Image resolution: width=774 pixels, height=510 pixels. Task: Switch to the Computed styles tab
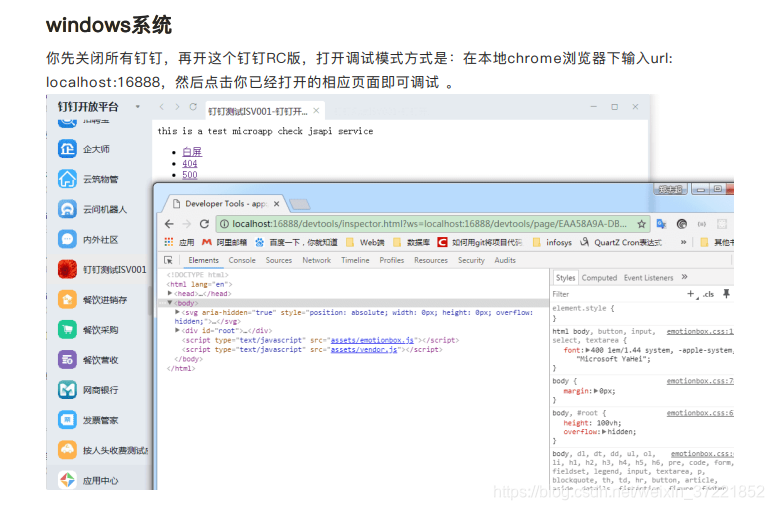[x=599, y=278]
